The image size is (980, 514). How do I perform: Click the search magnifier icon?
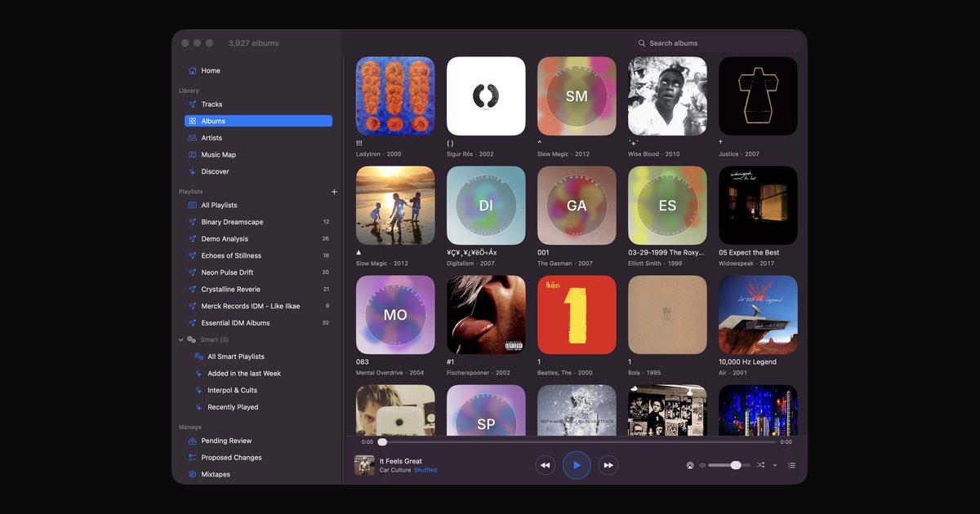pyautogui.click(x=642, y=43)
